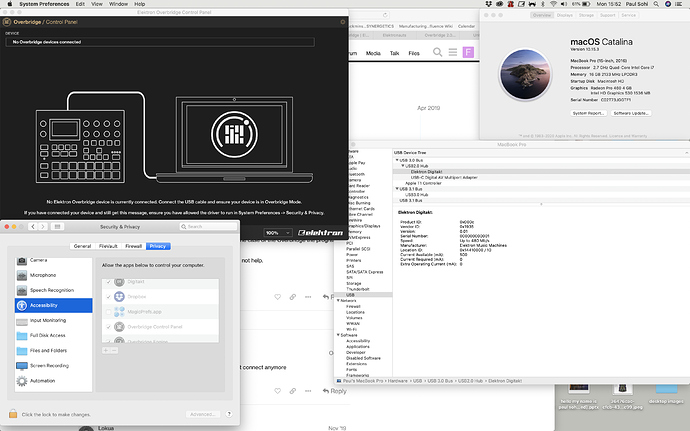Open the Media link in forum navigation

[x=373, y=53]
